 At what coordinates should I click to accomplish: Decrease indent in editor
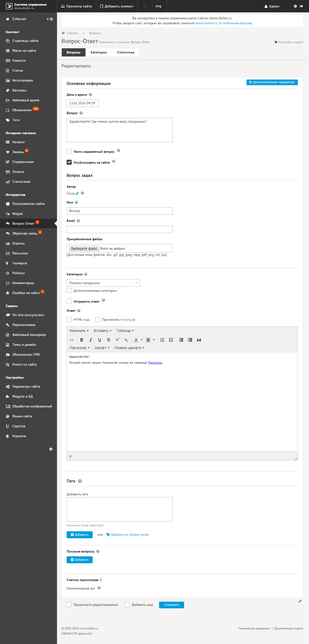(x=181, y=340)
